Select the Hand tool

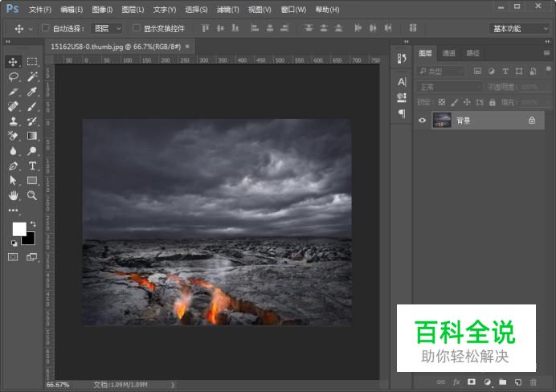click(x=14, y=195)
